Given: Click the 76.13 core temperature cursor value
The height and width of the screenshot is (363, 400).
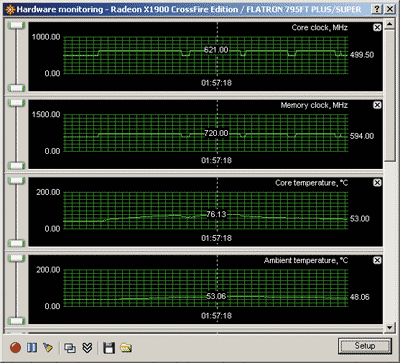Looking at the screenshot, I should tap(216, 214).
